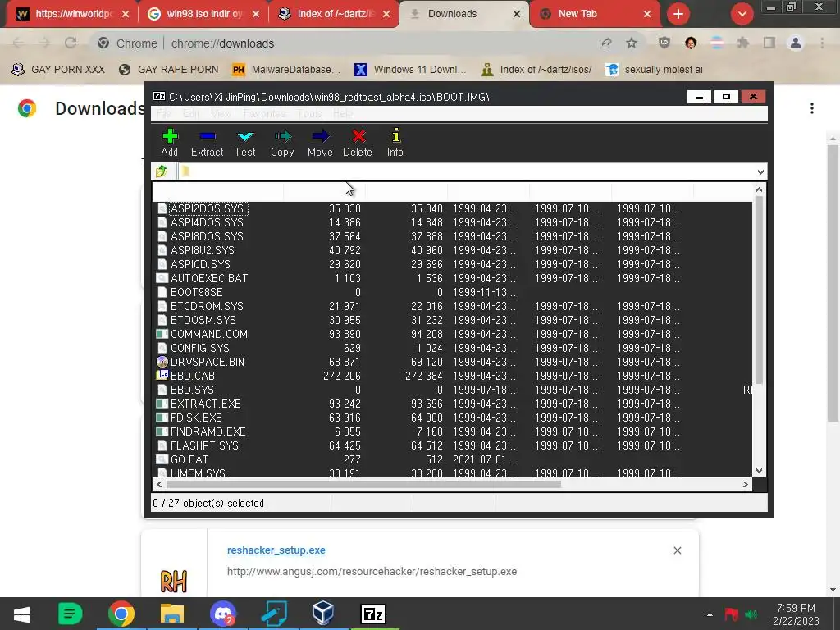The height and width of the screenshot is (630, 840).
Task: Open VirtualBox from the taskbar
Action: click(323, 614)
